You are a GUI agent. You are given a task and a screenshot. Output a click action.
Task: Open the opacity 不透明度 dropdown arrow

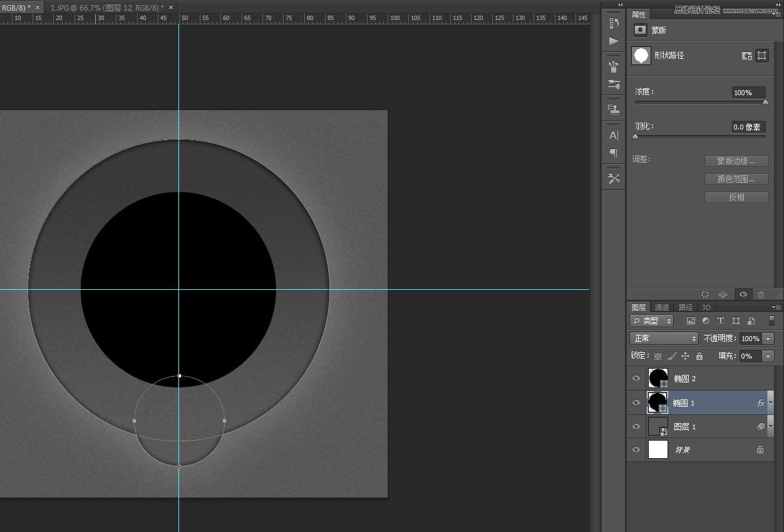768,339
